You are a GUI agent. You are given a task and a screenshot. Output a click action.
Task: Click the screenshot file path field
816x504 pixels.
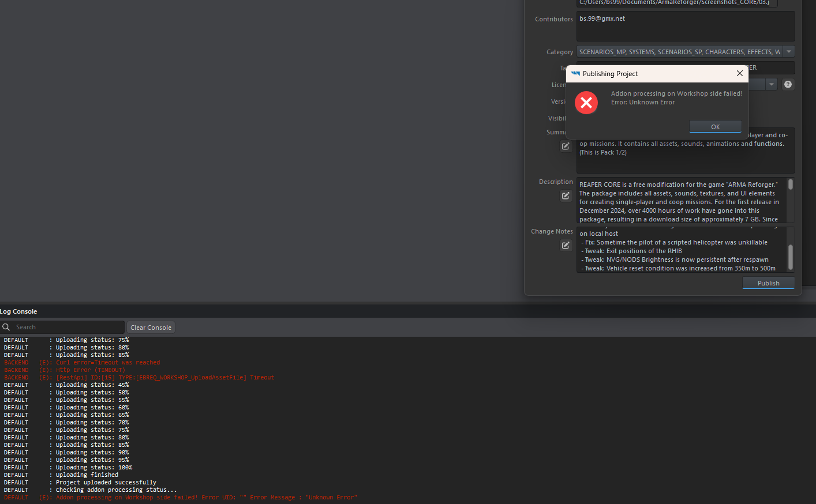point(677,3)
